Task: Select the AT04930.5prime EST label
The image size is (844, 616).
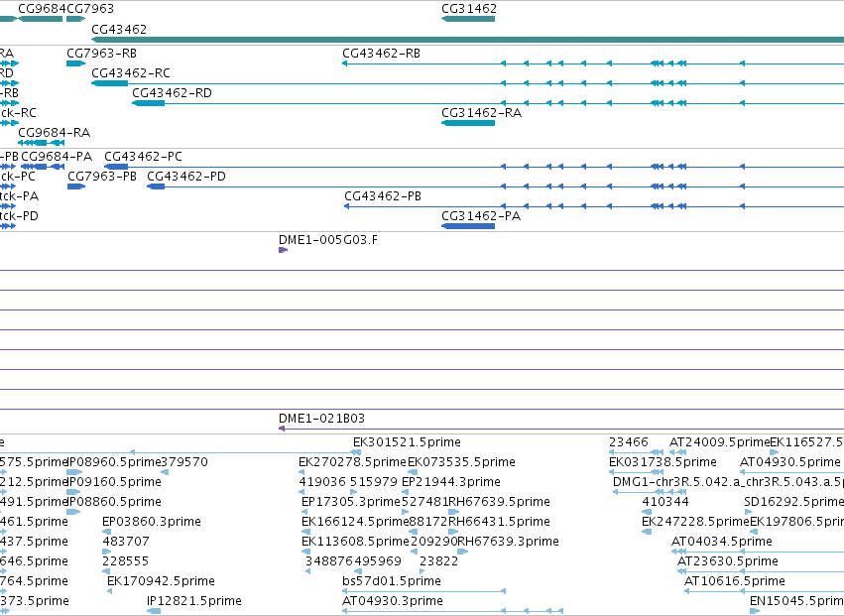Action: (790, 462)
